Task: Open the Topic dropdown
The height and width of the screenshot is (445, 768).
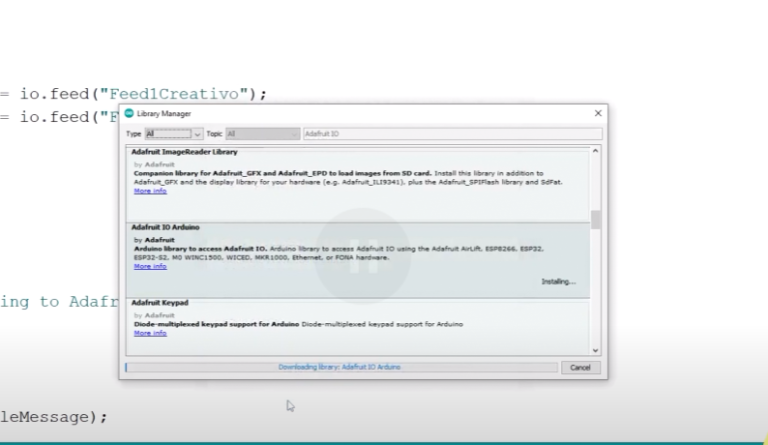Action: 262,133
